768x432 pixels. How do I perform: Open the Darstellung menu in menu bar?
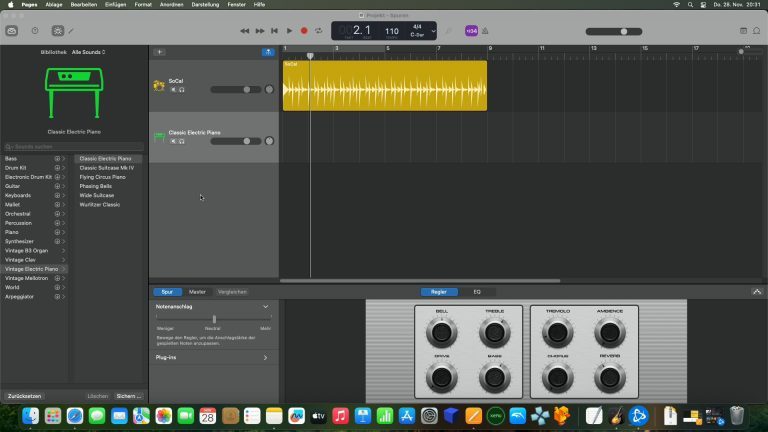205,4
